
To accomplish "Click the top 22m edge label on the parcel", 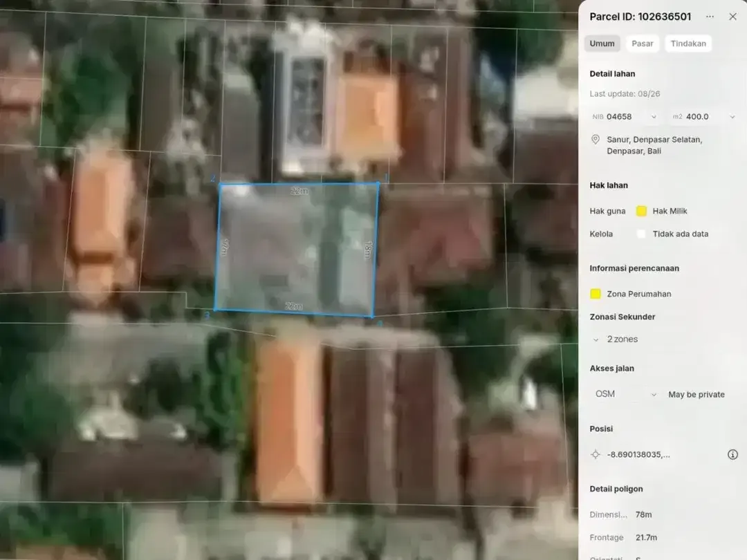I will [299, 191].
